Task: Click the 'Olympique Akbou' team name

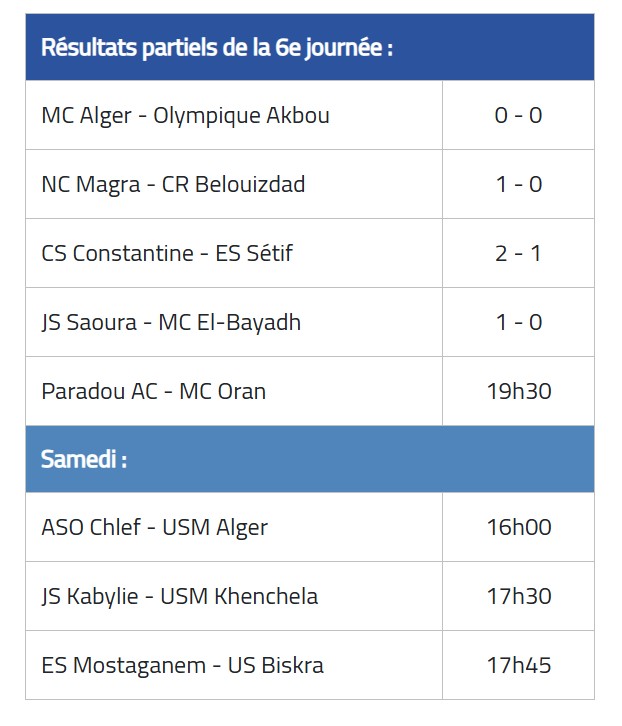Action: 241,115
